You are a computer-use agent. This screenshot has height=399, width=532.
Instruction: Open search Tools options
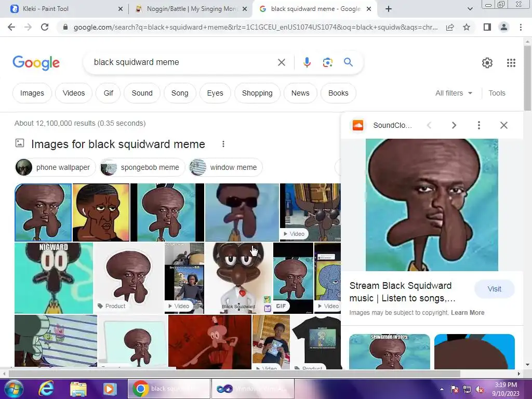(497, 93)
